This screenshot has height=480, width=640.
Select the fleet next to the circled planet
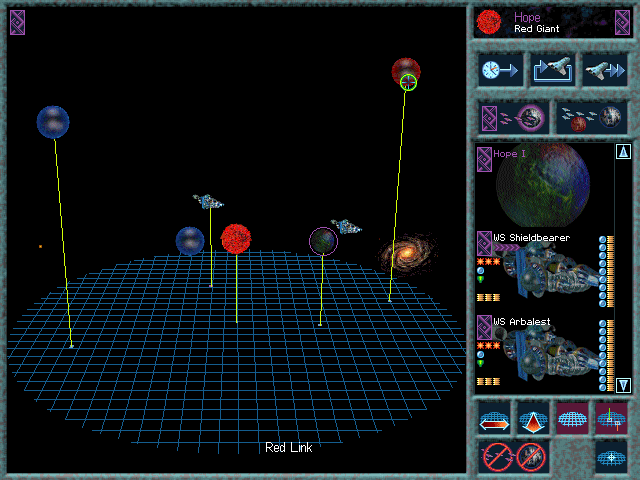[x=347, y=227]
